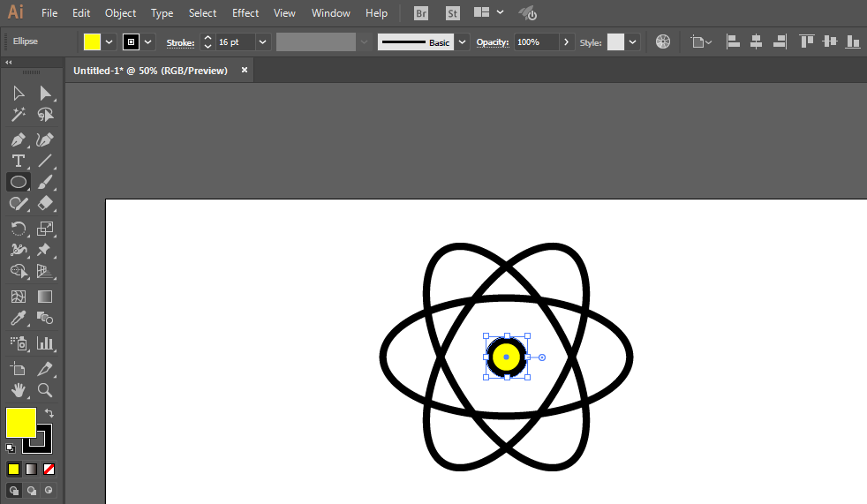Image resolution: width=867 pixels, height=504 pixels.
Task: Open the Edit menu
Action: [x=81, y=12]
